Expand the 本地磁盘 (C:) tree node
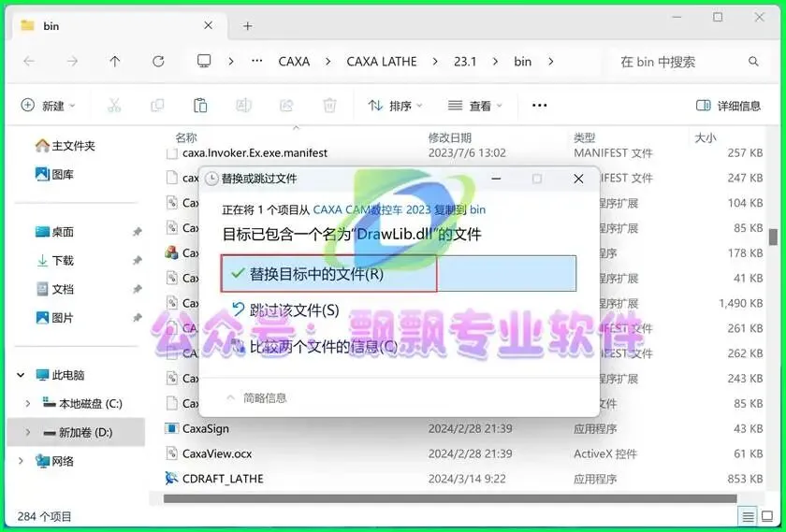 tap(27, 403)
